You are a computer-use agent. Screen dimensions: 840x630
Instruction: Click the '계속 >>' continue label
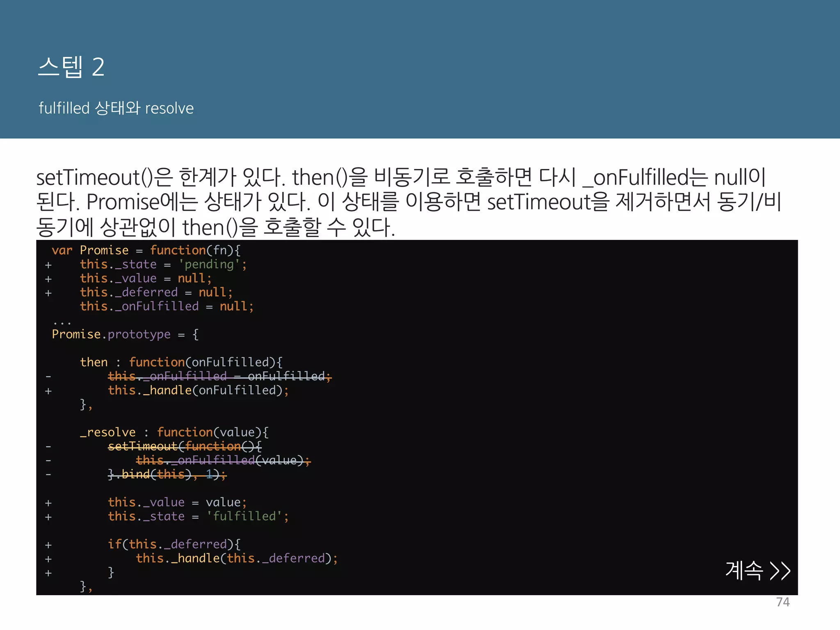click(x=758, y=570)
